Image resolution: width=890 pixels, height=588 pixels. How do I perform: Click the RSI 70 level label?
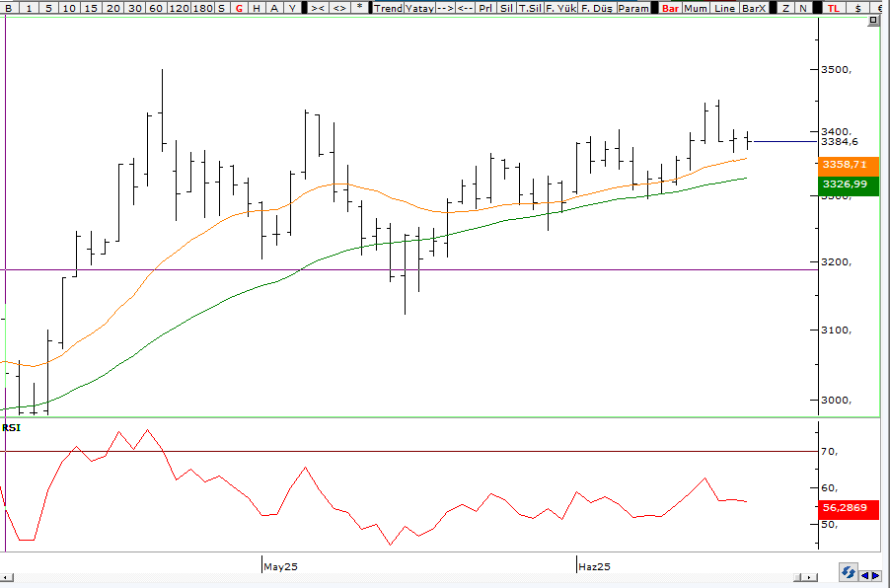point(830,452)
